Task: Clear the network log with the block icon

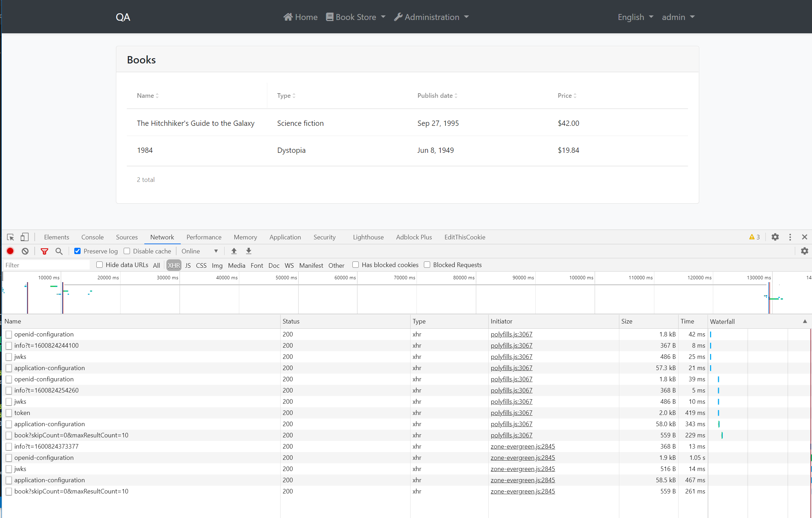Action: tap(25, 251)
